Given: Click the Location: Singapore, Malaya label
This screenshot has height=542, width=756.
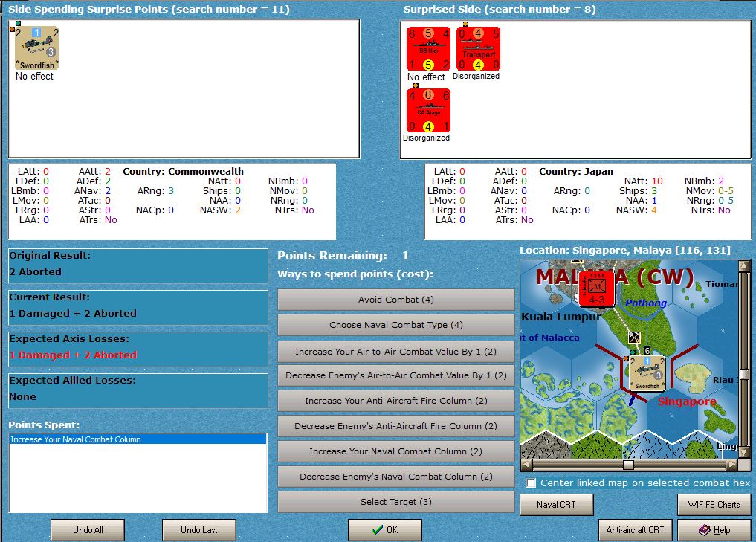Looking at the screenshot, I should point(625,251).
